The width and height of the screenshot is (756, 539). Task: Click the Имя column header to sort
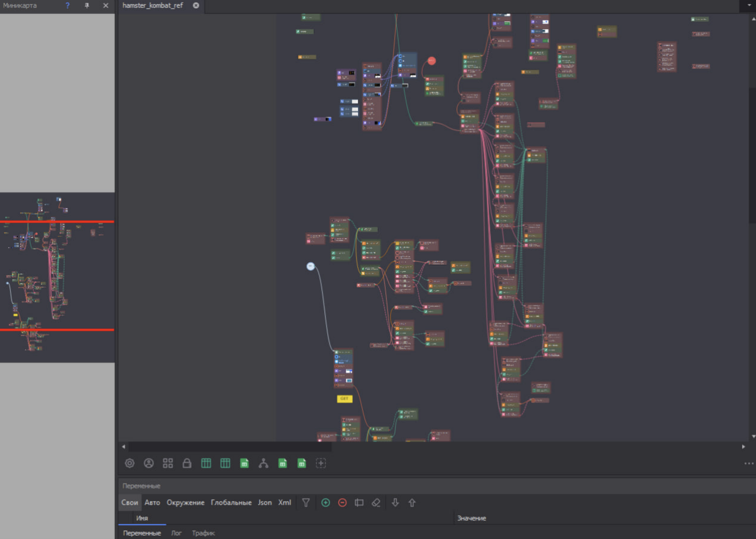[142, 518]
